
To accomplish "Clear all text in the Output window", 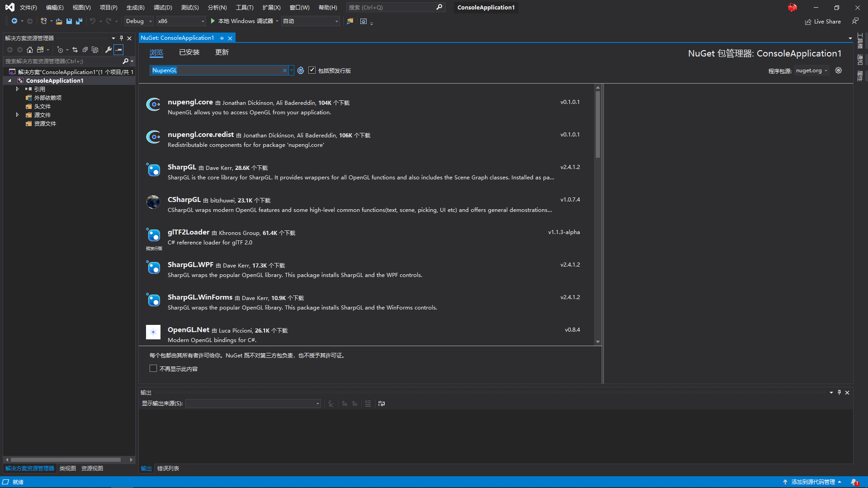I will (x=368, y=404).
